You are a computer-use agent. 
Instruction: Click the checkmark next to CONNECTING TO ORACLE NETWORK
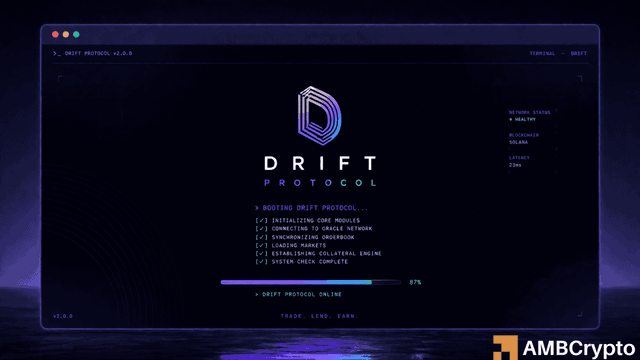[262, 229]
